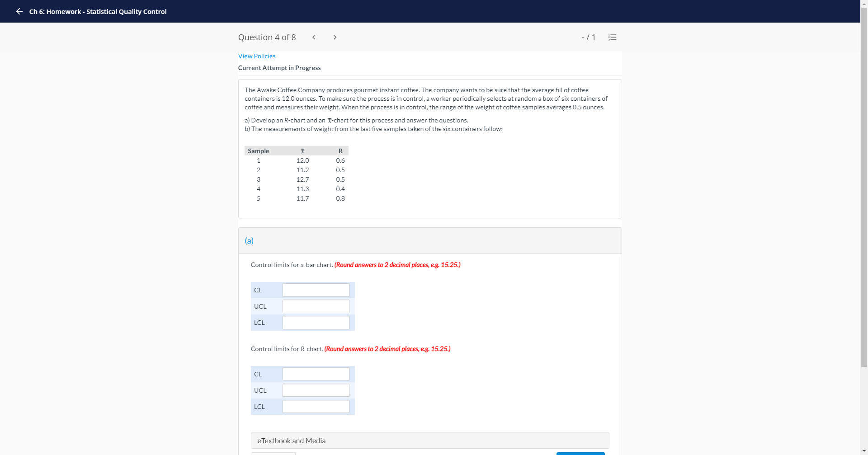Click the scrollbar down arrow at bottom right
Image resolution: width=868 pixels, height=455 pixels.
(x=864, y=451)
